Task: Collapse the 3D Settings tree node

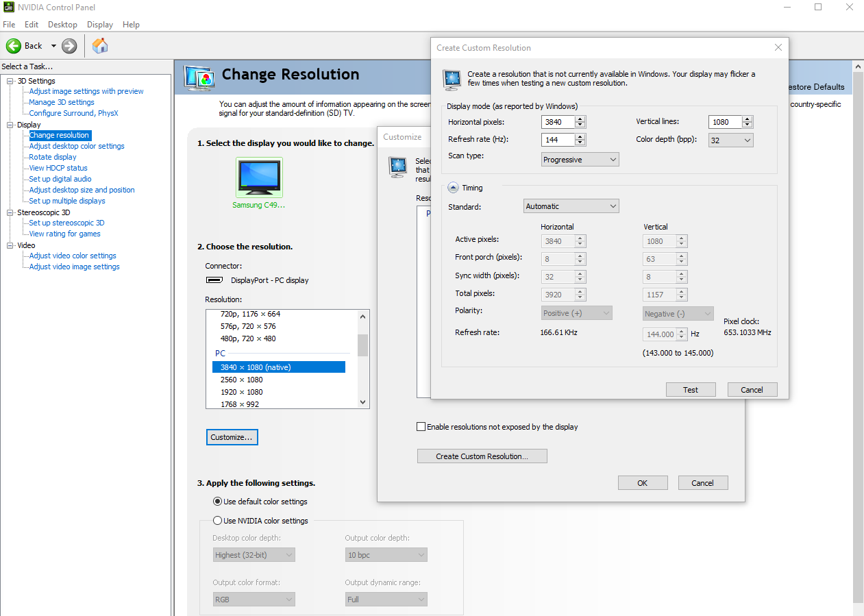Action: pyautogui.click(x=10, y=81)
